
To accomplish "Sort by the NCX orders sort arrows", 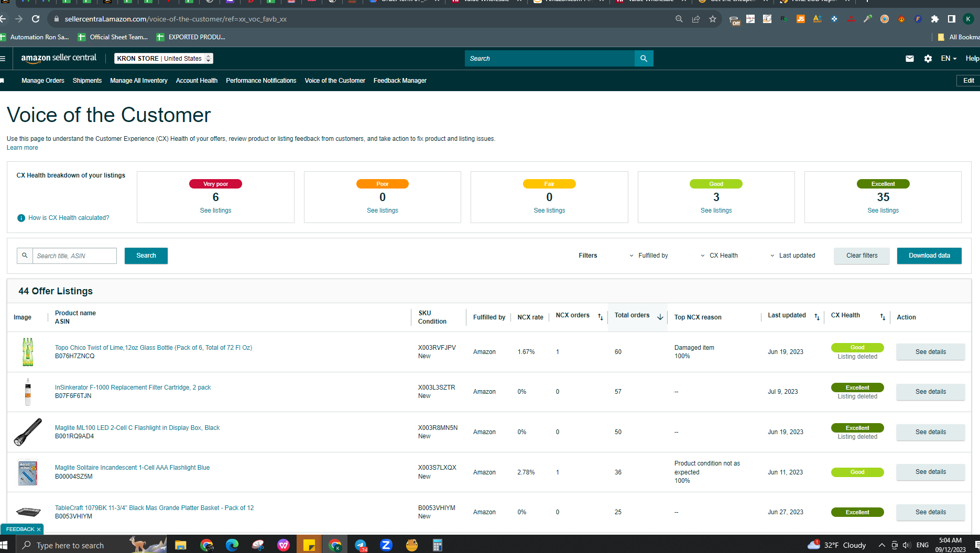I will (601, 317).
